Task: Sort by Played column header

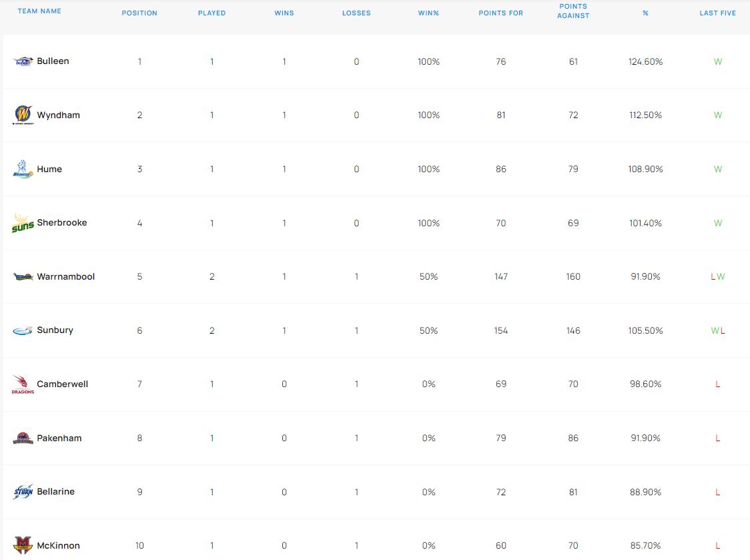Action: click(x=212, y=13)
